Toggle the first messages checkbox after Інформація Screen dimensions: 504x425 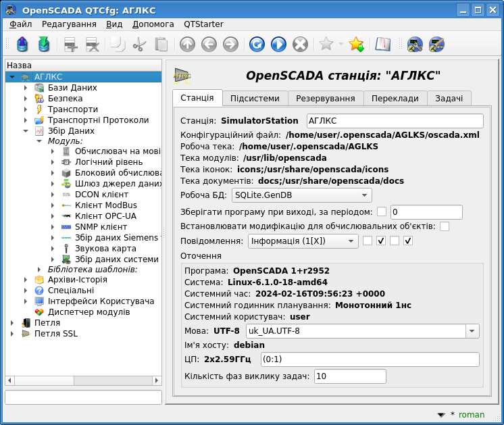point(368,241)
